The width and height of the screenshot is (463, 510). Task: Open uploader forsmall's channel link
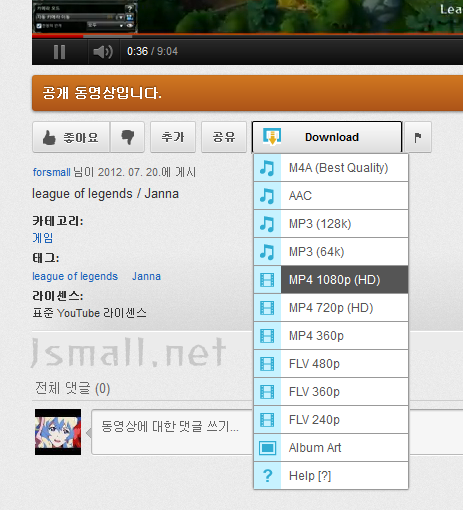point(51,172)
